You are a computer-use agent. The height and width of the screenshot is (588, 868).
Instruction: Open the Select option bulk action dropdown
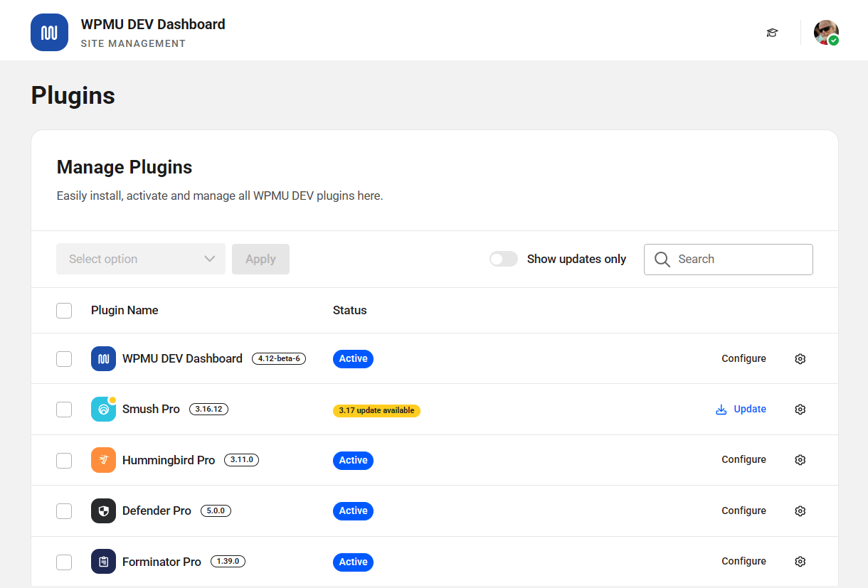tap(141, 259)
